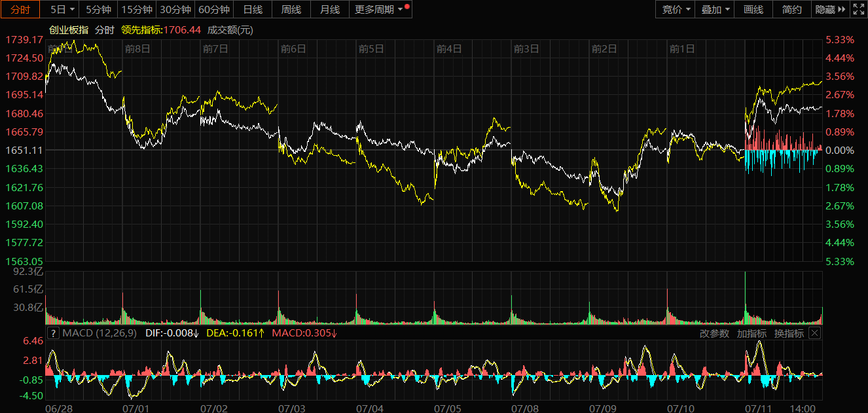Click the 前6日 day marker
868x413 pixels.
293,48
